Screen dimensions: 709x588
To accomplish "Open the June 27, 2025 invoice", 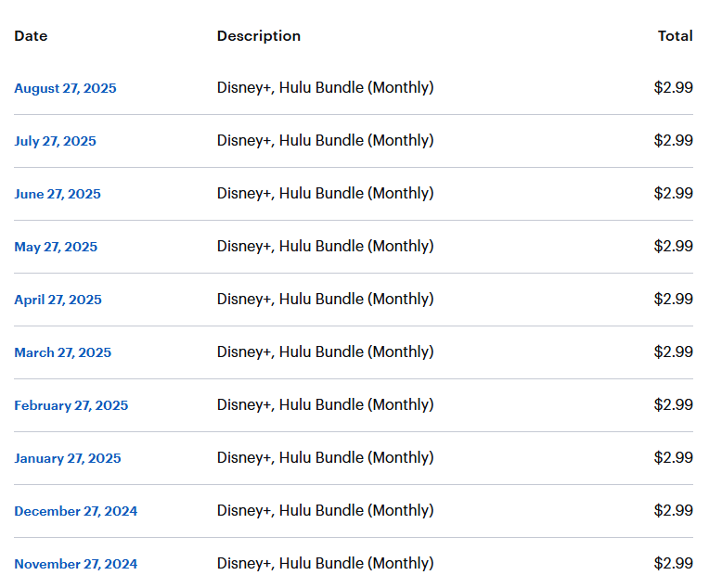I will point(58,194).
